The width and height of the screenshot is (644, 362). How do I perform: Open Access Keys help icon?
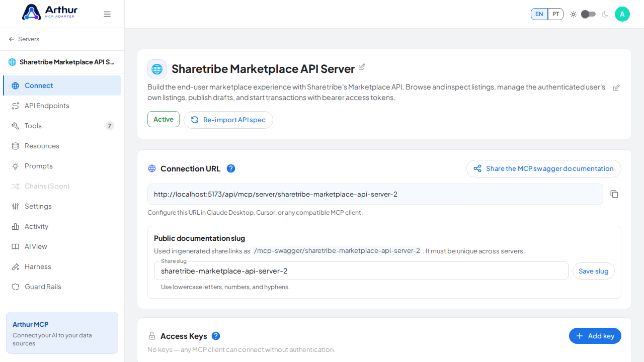click(216, 336)
